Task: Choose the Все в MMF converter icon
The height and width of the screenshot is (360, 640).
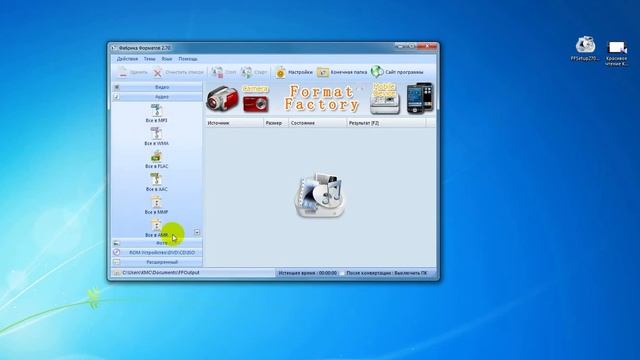Action: point(156,204)
